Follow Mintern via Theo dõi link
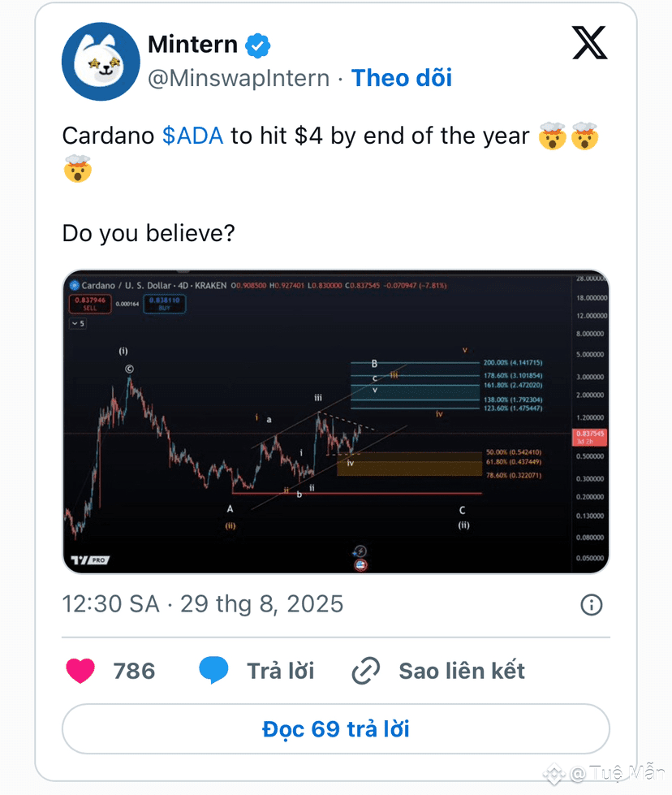 coord(402,78)
